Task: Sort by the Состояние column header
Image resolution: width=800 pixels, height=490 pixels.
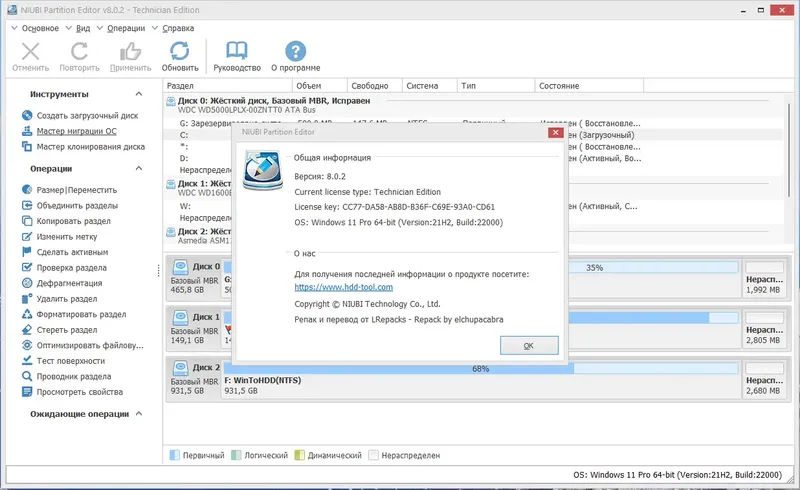Action: 589,86
